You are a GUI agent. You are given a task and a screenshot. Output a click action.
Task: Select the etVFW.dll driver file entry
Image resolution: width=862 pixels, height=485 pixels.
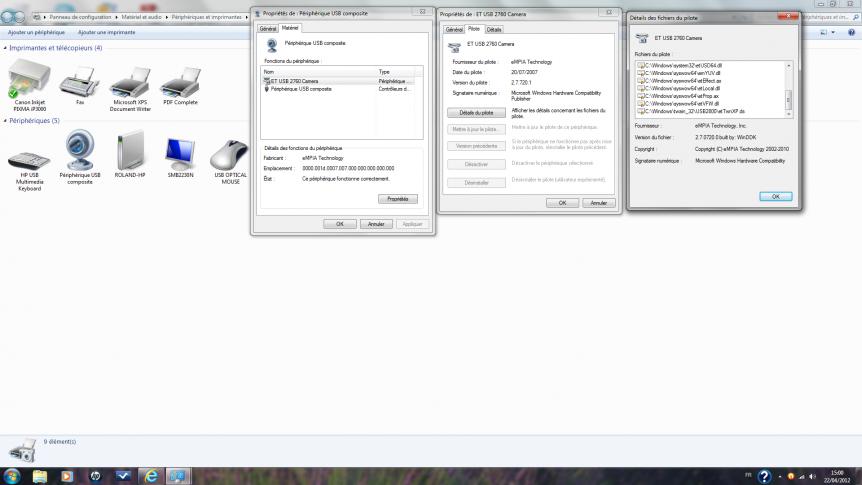[x=678, y=104]
